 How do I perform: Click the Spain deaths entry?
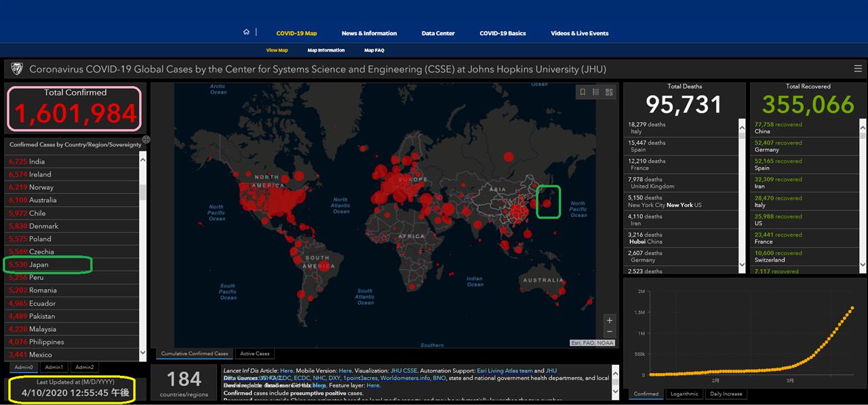click(680, 147)
